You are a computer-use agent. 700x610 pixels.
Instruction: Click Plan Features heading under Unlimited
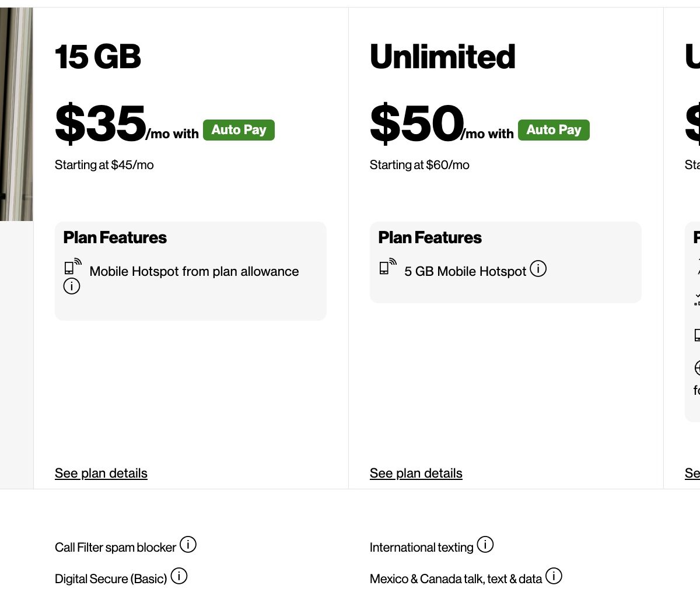point(430,238)
